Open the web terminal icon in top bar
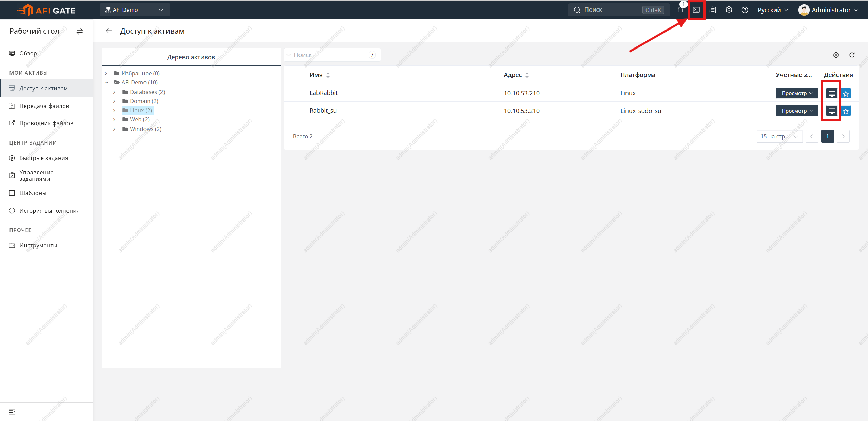 (x=696, y=10)
